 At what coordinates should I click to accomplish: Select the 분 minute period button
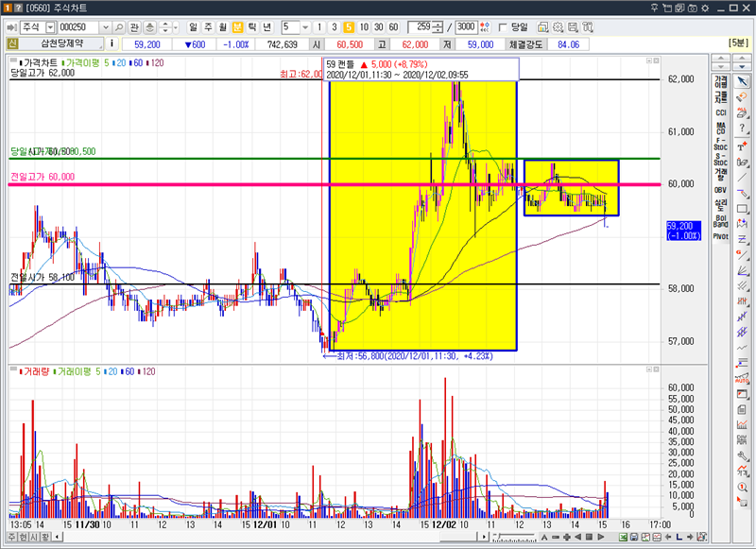point(237,27)
